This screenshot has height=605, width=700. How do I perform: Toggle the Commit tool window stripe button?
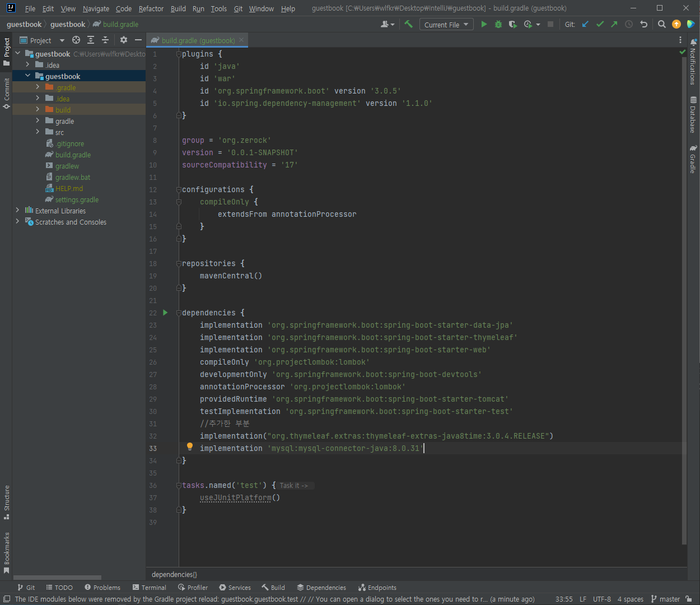point(6,93)
